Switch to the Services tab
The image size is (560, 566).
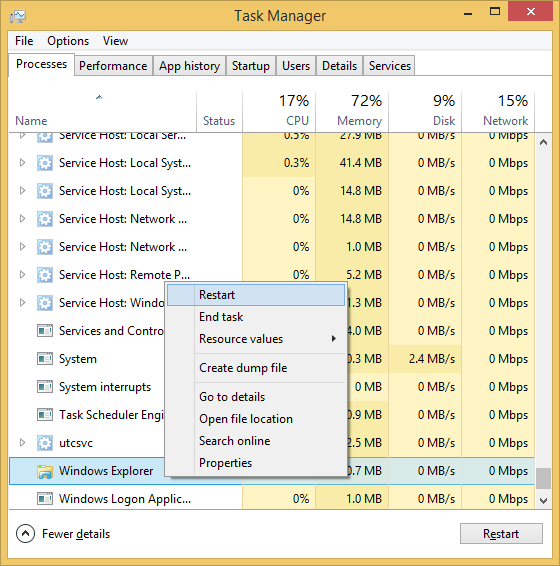pyautogui.click(x=390, y=66)
